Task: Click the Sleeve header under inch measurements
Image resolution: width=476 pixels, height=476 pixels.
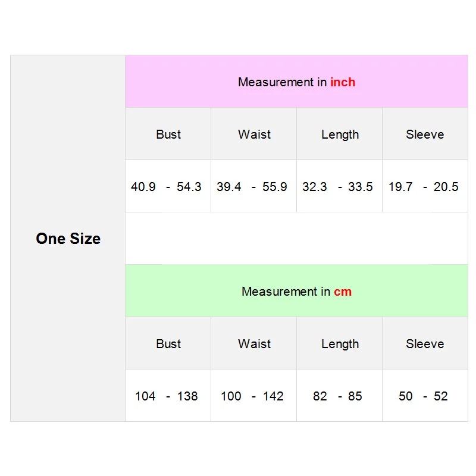Action: pyautogui.click(x=425, y=134)
